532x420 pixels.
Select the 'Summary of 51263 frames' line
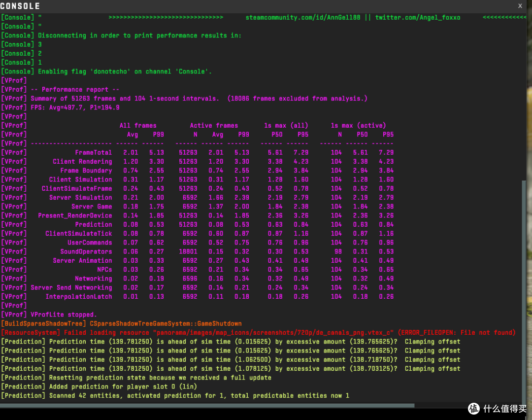point(184,99)
